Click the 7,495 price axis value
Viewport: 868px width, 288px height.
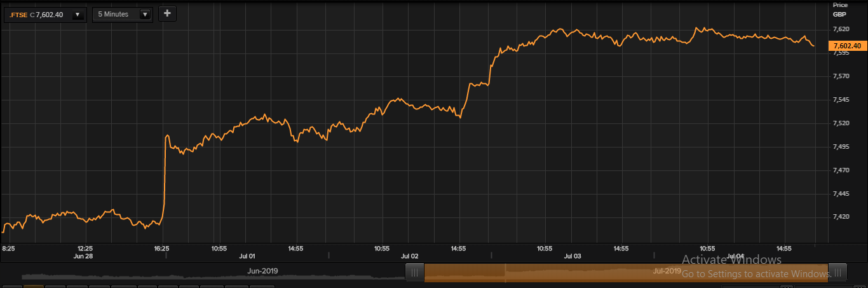[x=842, y=147]
